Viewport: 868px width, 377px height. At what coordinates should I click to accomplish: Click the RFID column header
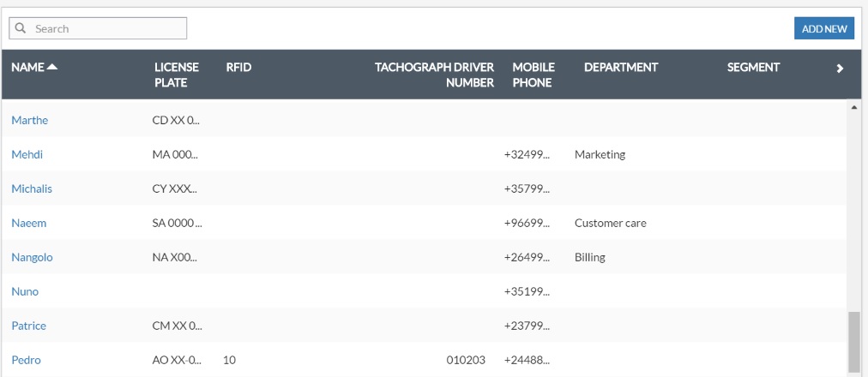[x=238, y=67]
